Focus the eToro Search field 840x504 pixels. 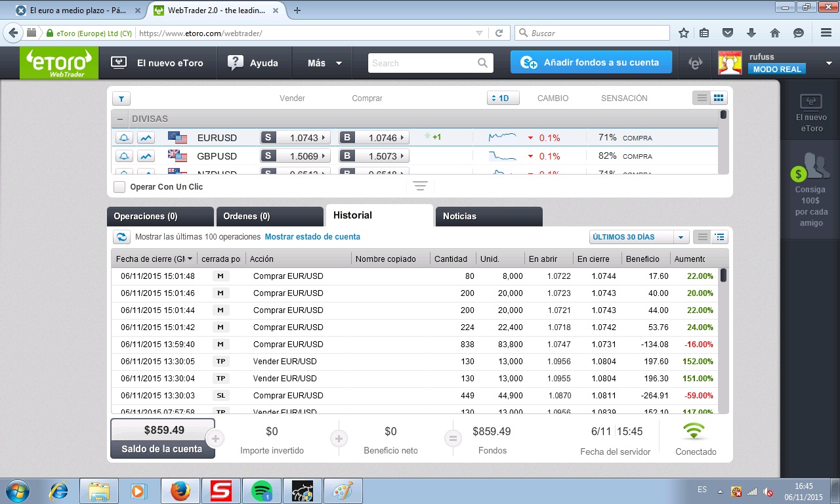click(x=430, y=63)
